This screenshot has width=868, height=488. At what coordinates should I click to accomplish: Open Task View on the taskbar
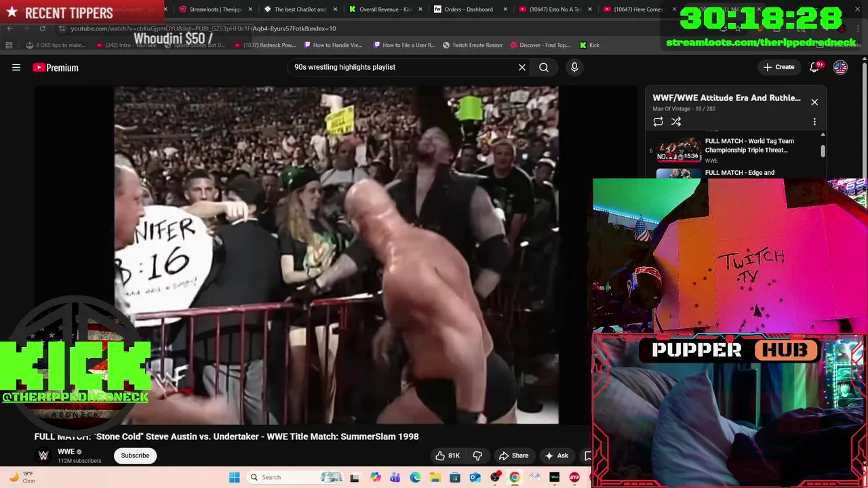354,477
